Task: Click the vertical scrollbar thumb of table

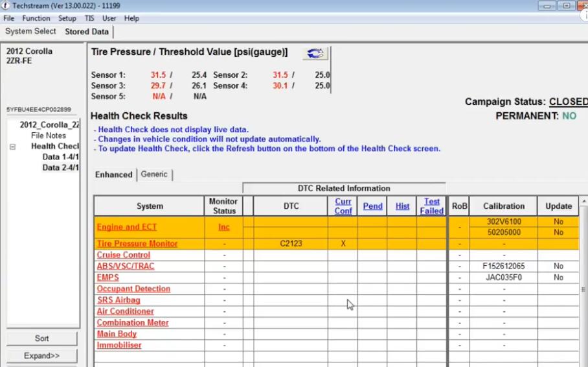Action: point(583,289)
